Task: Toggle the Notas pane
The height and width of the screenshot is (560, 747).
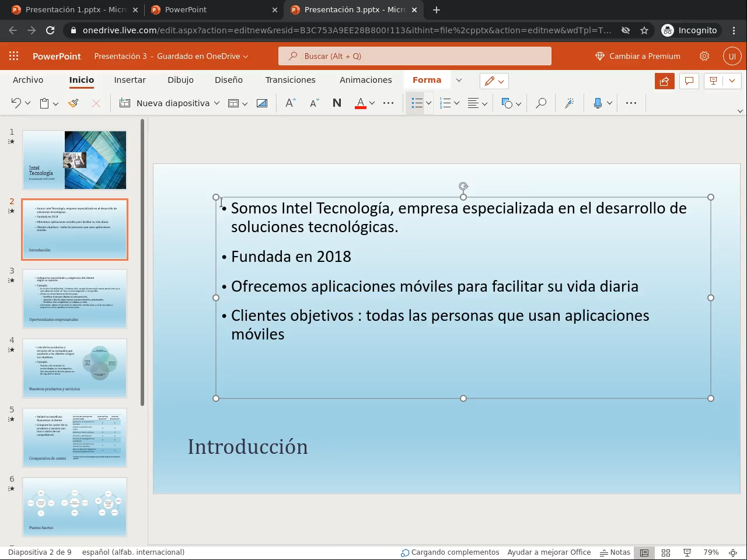Action: click(615, 552)
